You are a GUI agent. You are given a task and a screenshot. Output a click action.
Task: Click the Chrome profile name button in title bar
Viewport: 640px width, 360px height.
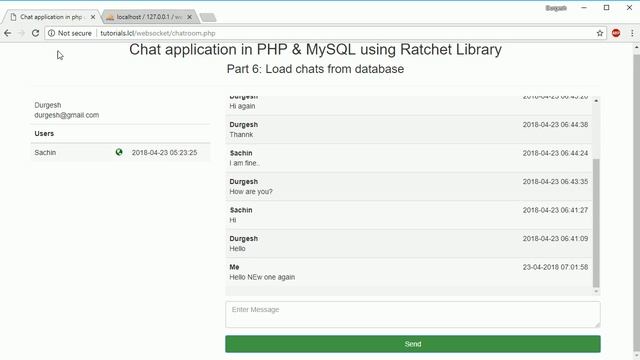pos(556,8)
